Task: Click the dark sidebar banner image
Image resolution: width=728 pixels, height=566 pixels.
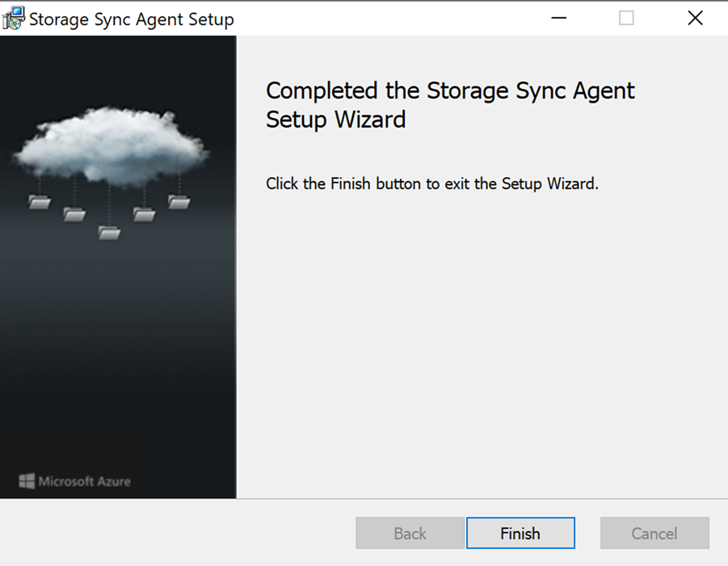Action: (x=118, y=340)
